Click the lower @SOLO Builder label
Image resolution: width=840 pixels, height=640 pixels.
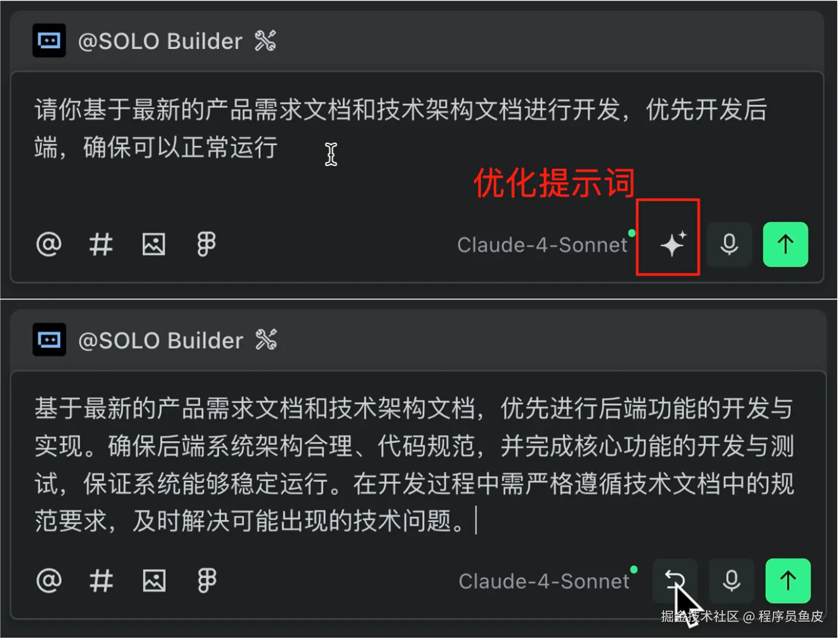(x=161, y=341)
